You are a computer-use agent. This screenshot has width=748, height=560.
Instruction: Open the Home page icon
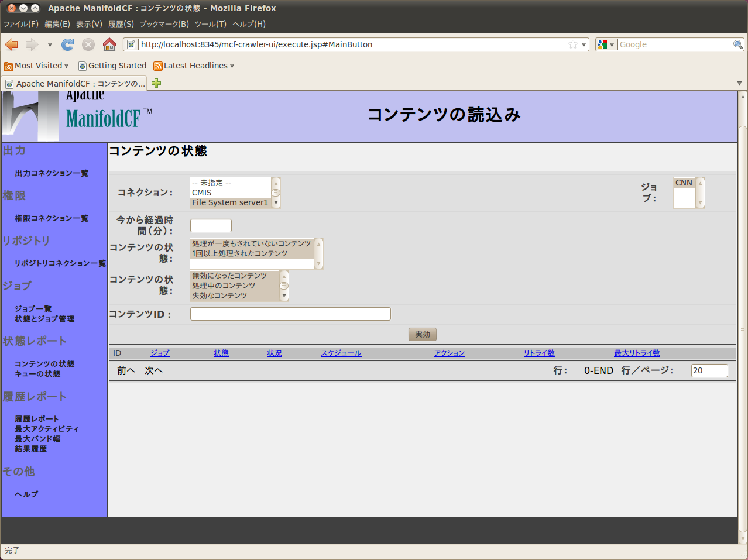pyautogui.click(x=109, y=44)
